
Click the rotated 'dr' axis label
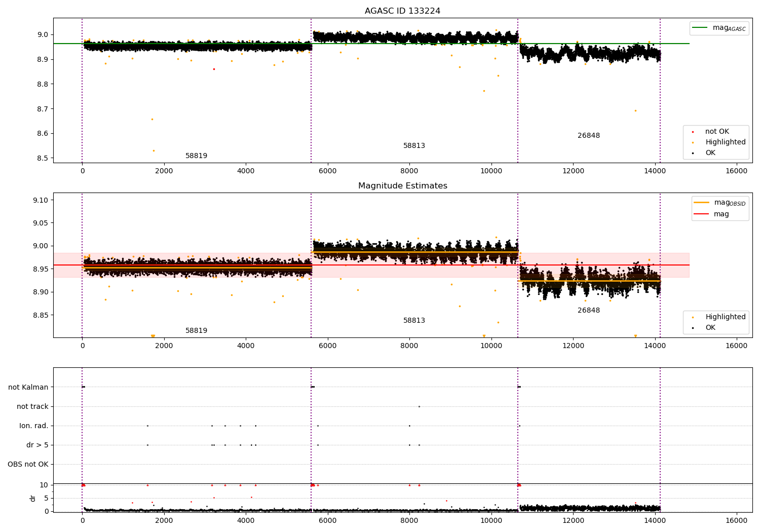pos(33,498)
